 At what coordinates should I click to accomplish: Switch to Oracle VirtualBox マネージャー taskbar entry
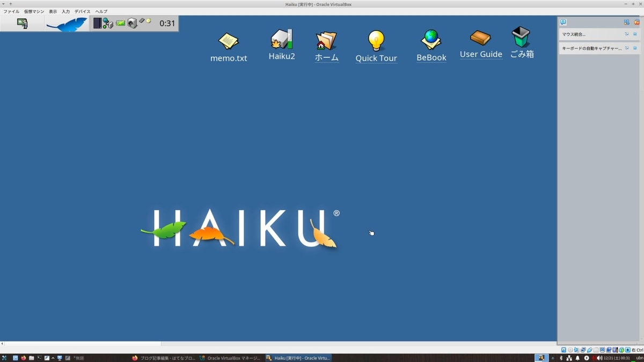230,358
